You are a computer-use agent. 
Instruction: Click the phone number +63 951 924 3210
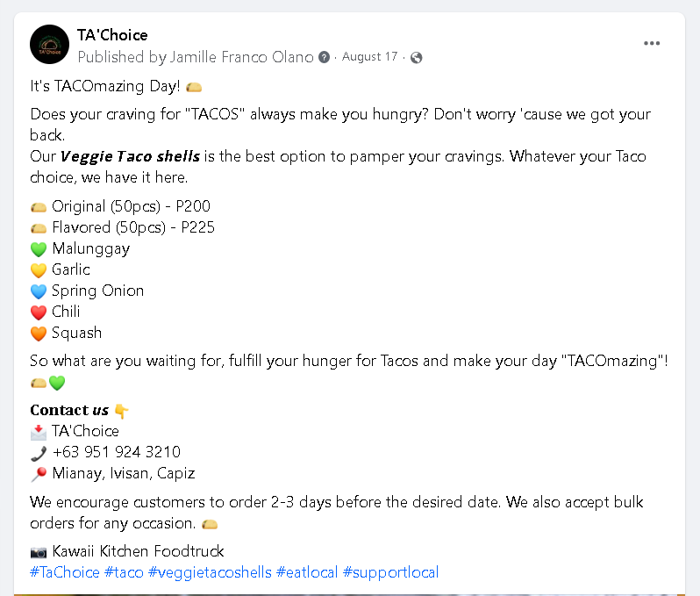pos(117,452)
